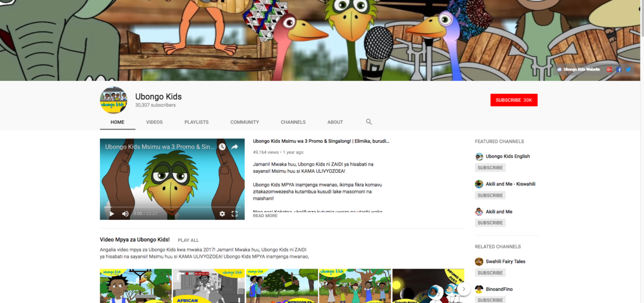
Task: Click the Ubongo Kids English avatar icon
Action: pos(479,157)
